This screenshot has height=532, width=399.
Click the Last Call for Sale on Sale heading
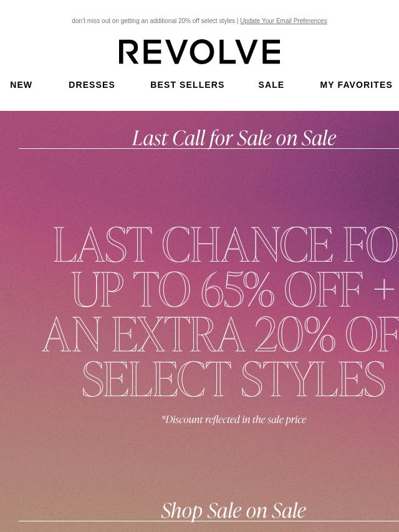234,138
